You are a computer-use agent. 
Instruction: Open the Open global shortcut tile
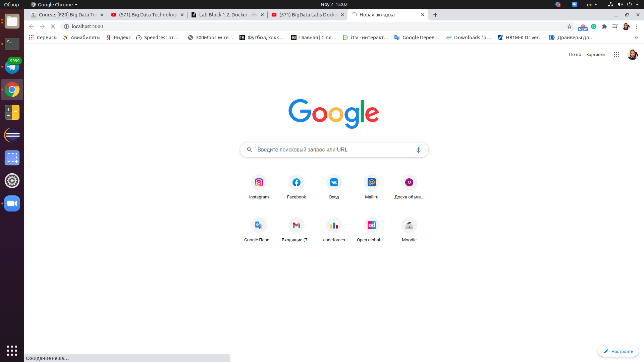[x=371, y=230]
